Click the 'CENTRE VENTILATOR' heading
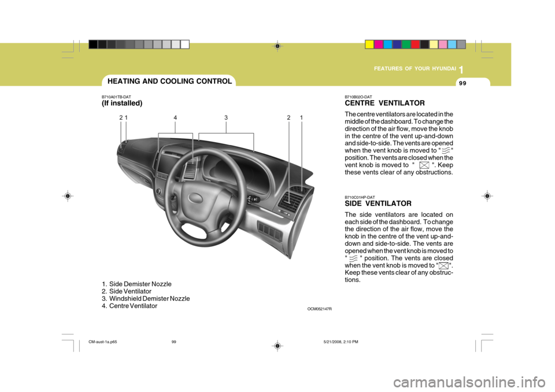The width and height of the screenshot is (555, 392). point(385,103)
